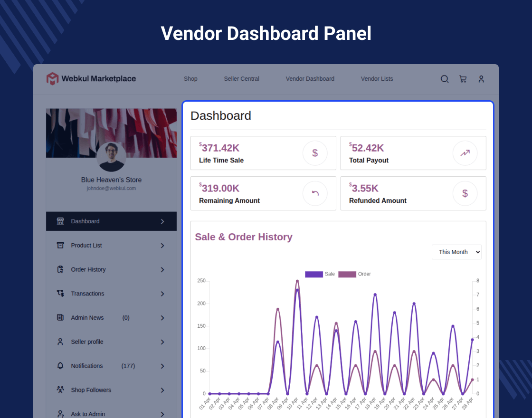Click the Dashboard store icon in sidebar

tap(60, 221)
